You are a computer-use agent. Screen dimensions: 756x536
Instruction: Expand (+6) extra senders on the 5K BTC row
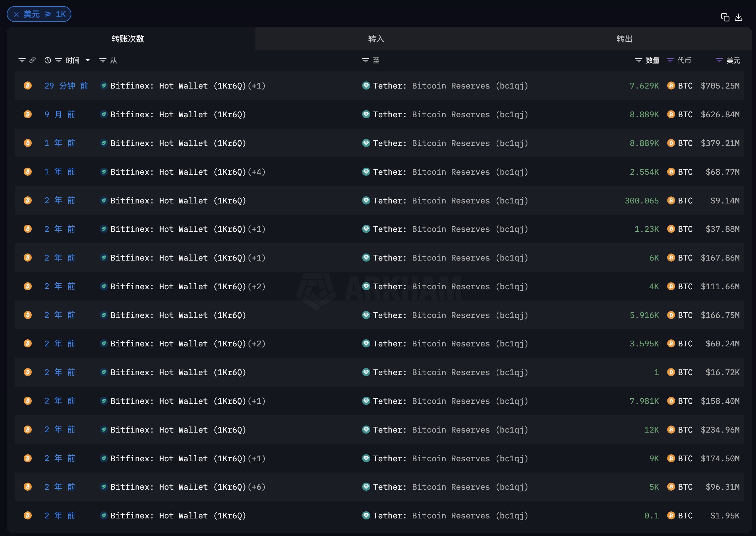click(257, 487)
